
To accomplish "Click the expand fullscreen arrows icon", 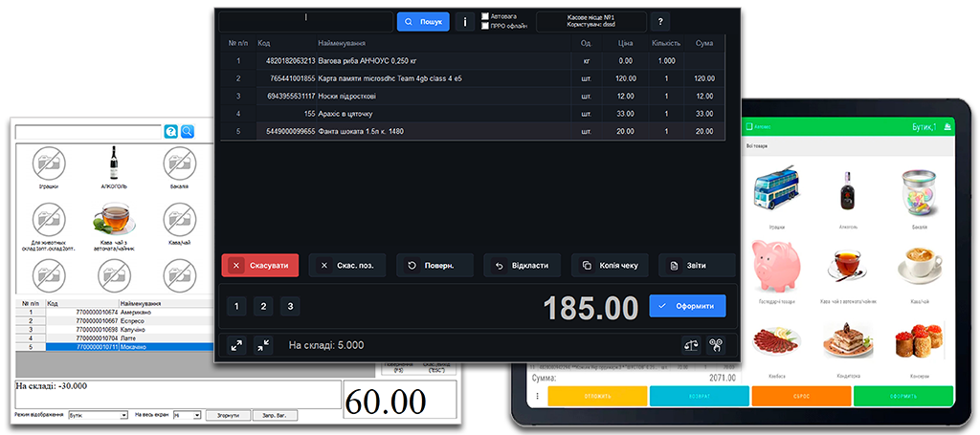I will click(236, 345).
